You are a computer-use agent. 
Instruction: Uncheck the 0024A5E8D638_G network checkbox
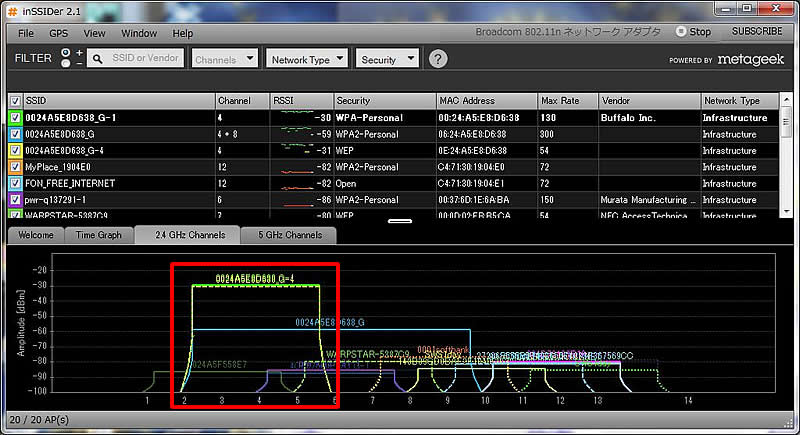(x=15, y=134)
